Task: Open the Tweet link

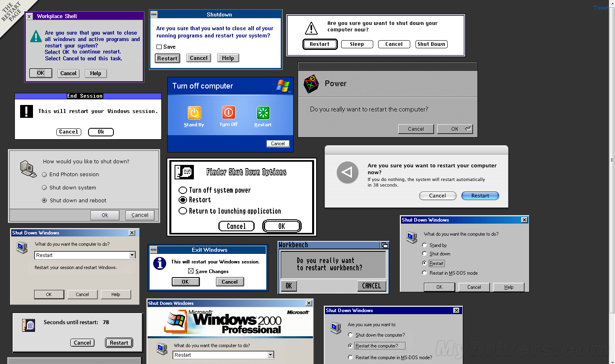Action: coord(601,8)
